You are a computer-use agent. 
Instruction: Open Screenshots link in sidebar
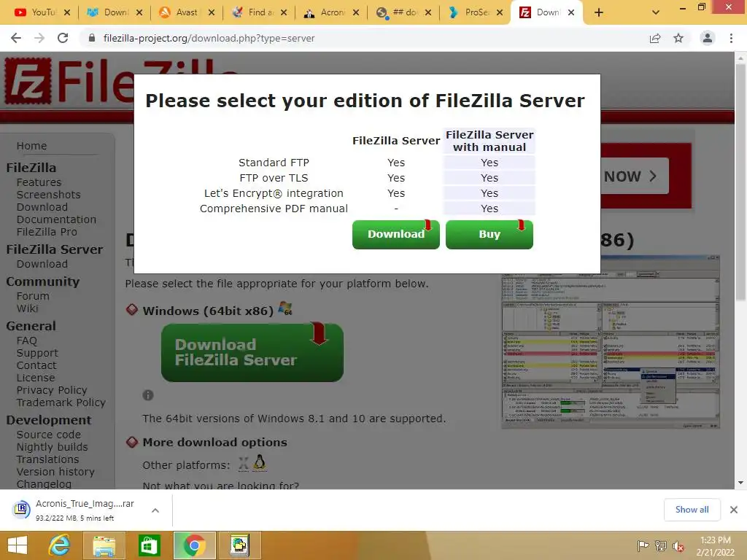pyautogui.click(x=49, y=195)
